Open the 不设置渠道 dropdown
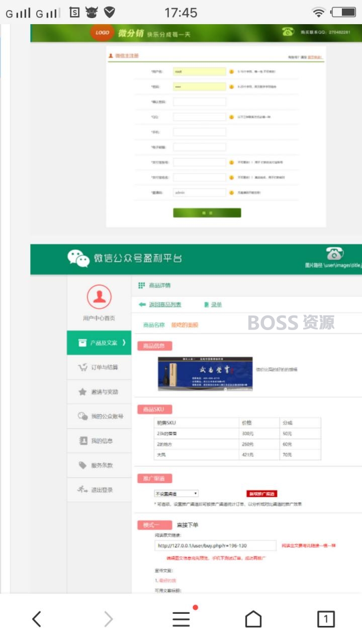Viewport: 362px width, 644px height. pyautogui.click(x=176, y=494)
